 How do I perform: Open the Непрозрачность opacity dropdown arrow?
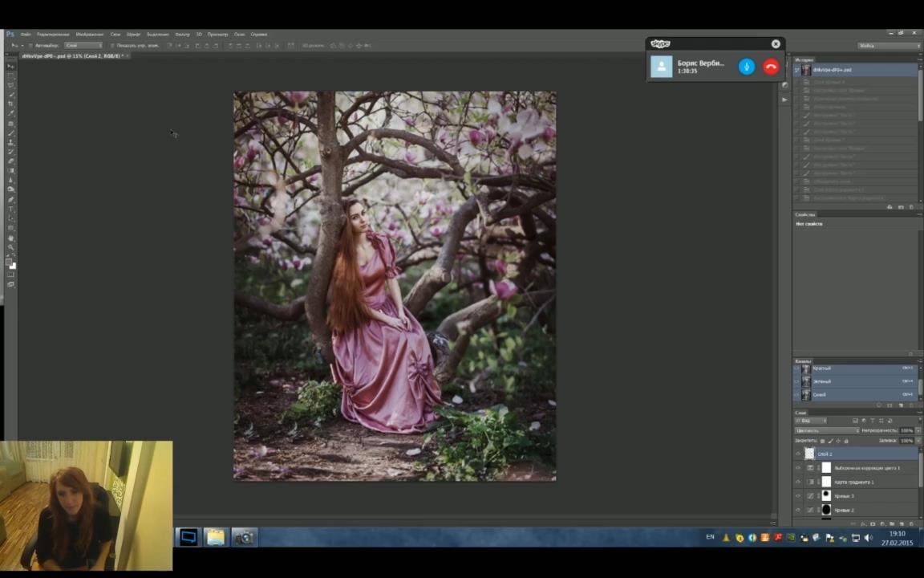(x=918, y=430)
